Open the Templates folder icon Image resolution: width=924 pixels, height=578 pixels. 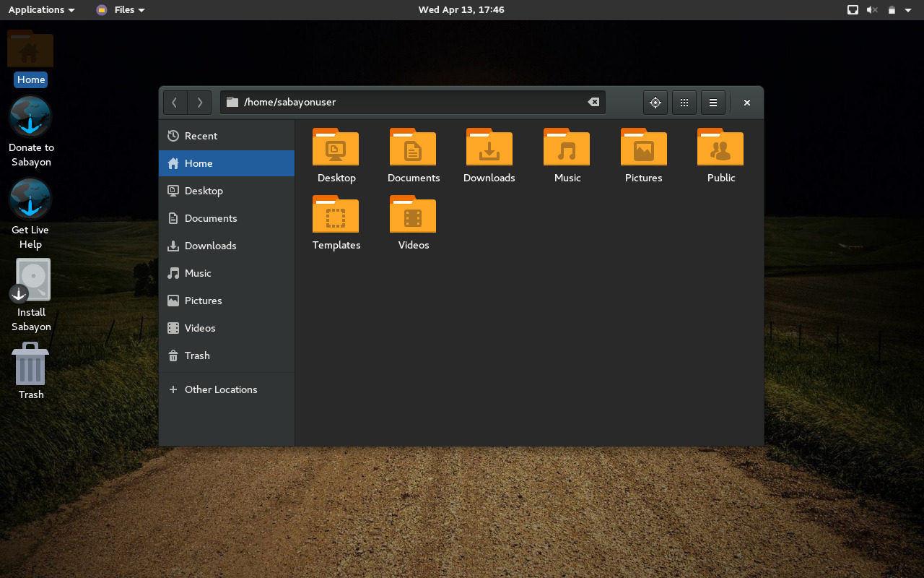pos(336,215)
